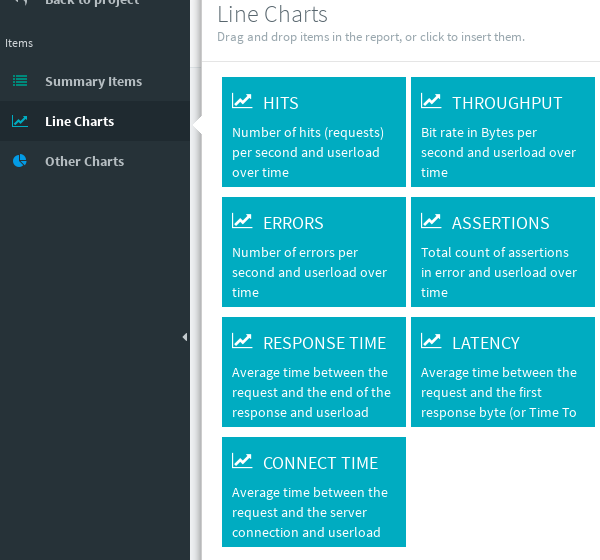Viewport: 600px width, 560px height.
Task: Select the Line Charts menu item
Action: pos(80,122)
